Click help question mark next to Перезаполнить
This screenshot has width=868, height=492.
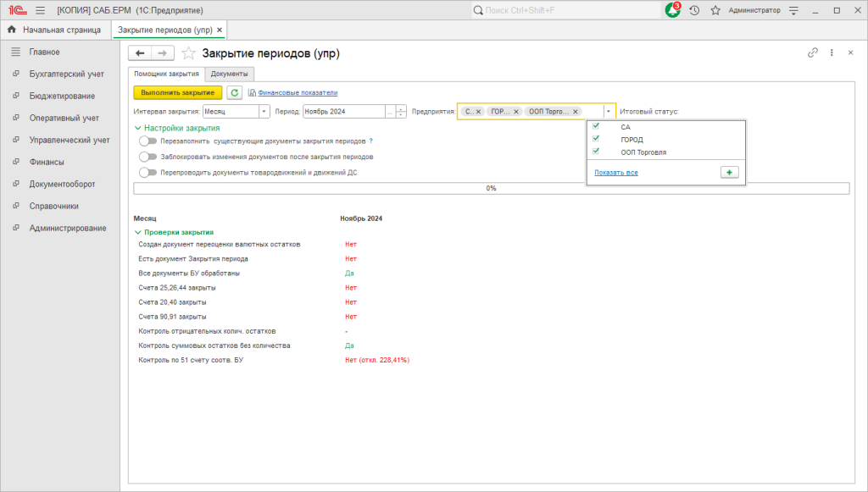371,141
